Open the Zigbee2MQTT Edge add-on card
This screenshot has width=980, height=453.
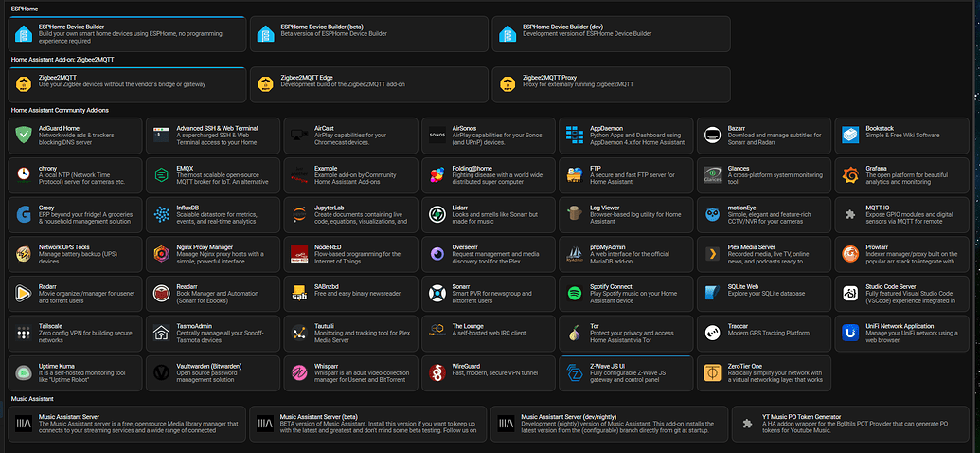coord(368,84)
